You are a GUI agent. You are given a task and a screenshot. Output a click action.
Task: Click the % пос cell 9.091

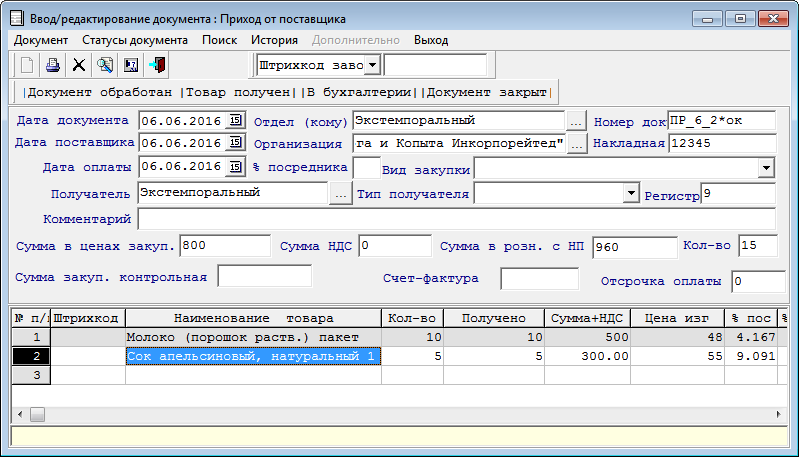[x=751, y=356]
